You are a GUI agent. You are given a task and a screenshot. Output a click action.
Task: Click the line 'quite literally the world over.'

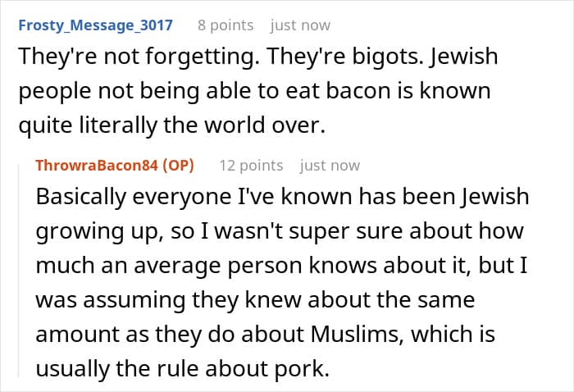pos(171,125)
